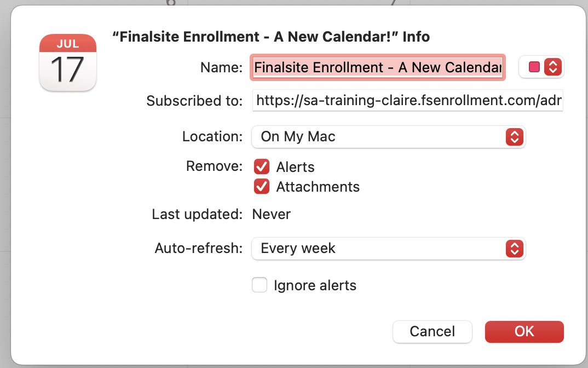
Task: Enable the Ignore alerts checkbox
Action: tap(260, 285)
